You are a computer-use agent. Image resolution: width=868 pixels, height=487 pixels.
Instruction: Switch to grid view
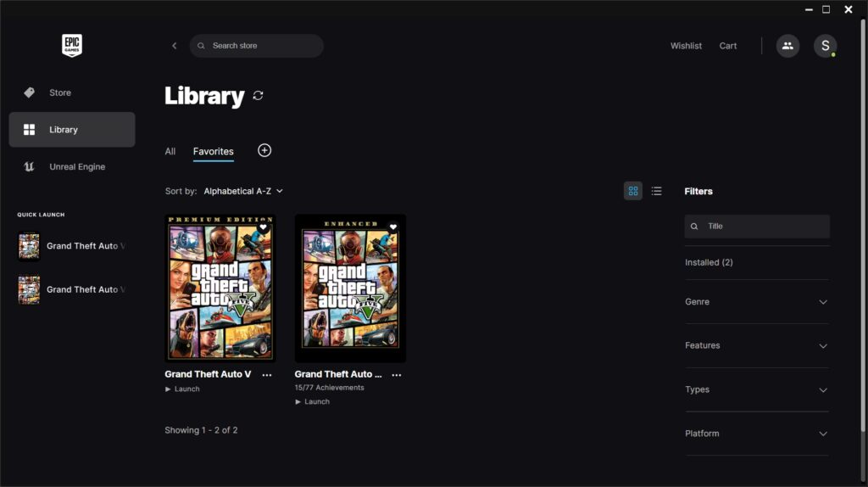click(x=632, y=191)
